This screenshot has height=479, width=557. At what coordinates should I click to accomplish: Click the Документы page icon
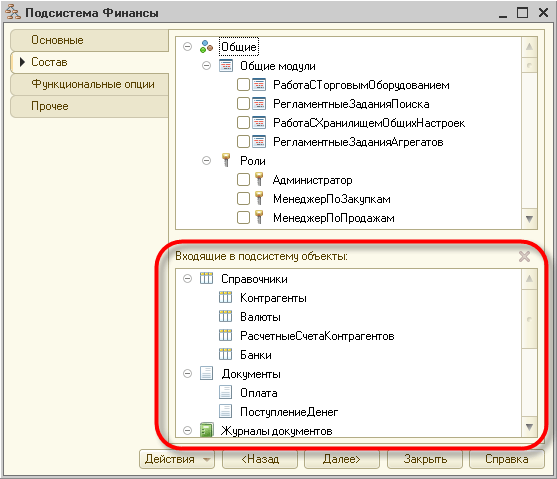coord(206,373)
